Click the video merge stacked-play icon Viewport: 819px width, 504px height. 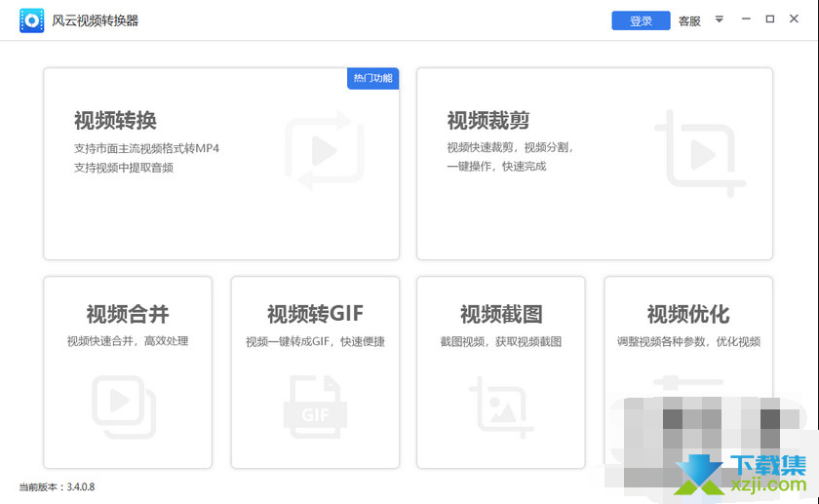(125, 407)
